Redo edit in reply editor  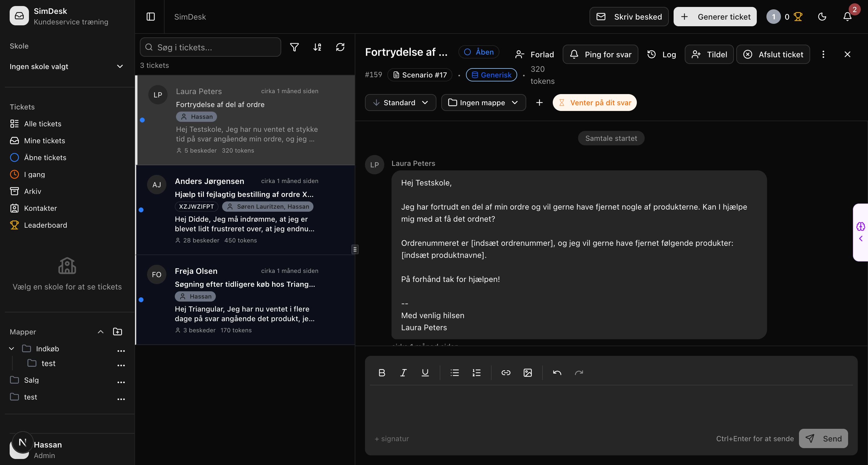[579, 373]
